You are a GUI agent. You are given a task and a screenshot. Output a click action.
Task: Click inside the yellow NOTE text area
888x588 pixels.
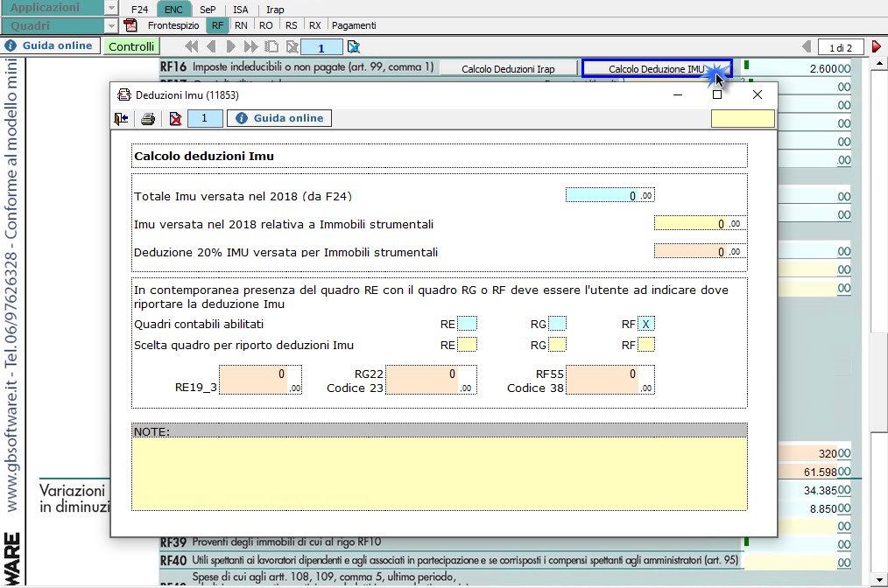pyautogui.click(x=440, y=474)
